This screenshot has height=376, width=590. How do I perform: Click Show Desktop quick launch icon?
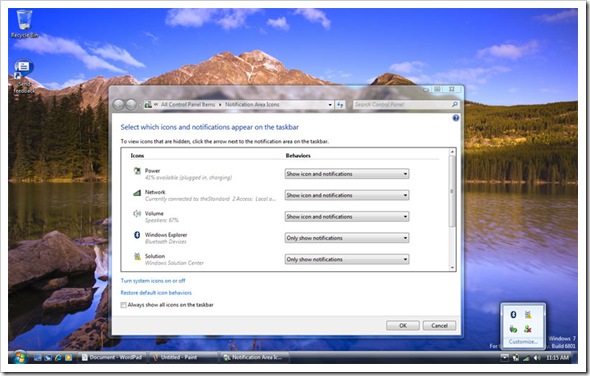(x=38, y=357)
